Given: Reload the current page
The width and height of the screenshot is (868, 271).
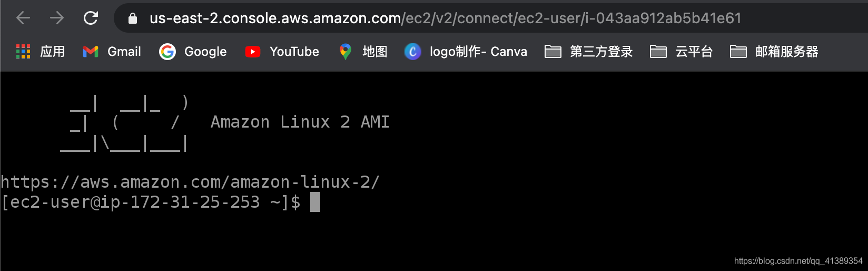Looking at the screenshot, I should click(x=91, y=18).
